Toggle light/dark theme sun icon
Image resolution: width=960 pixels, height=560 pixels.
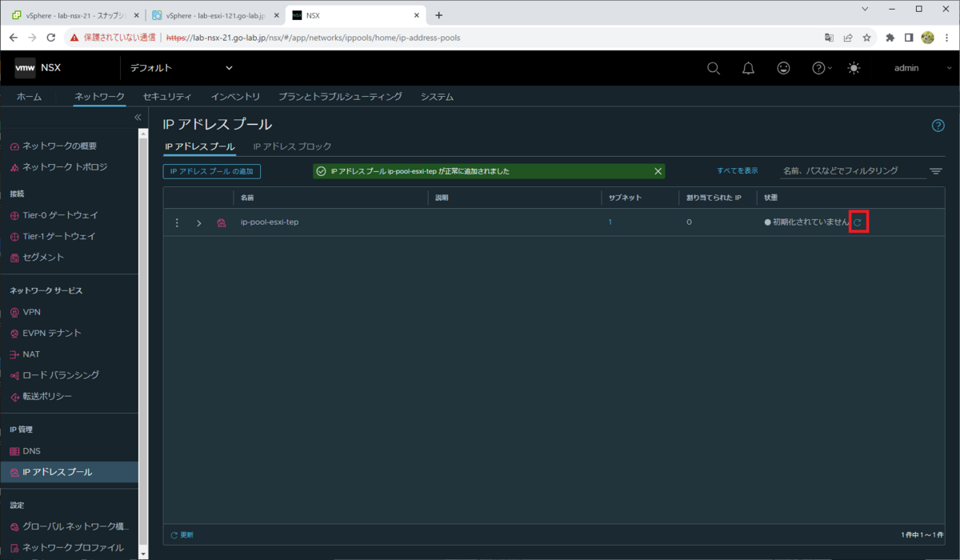click(x=854, y=68)
